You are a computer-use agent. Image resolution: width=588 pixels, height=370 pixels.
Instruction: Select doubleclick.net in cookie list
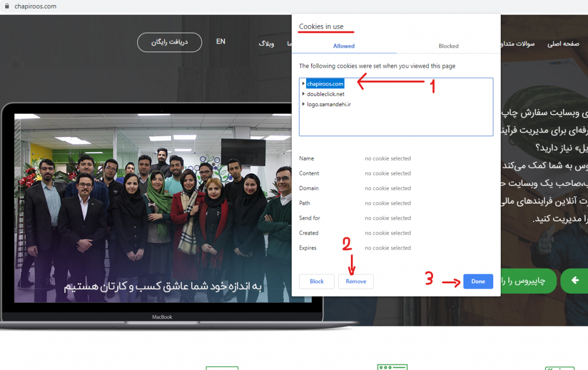pyautogui.click(x=326, y=94)
